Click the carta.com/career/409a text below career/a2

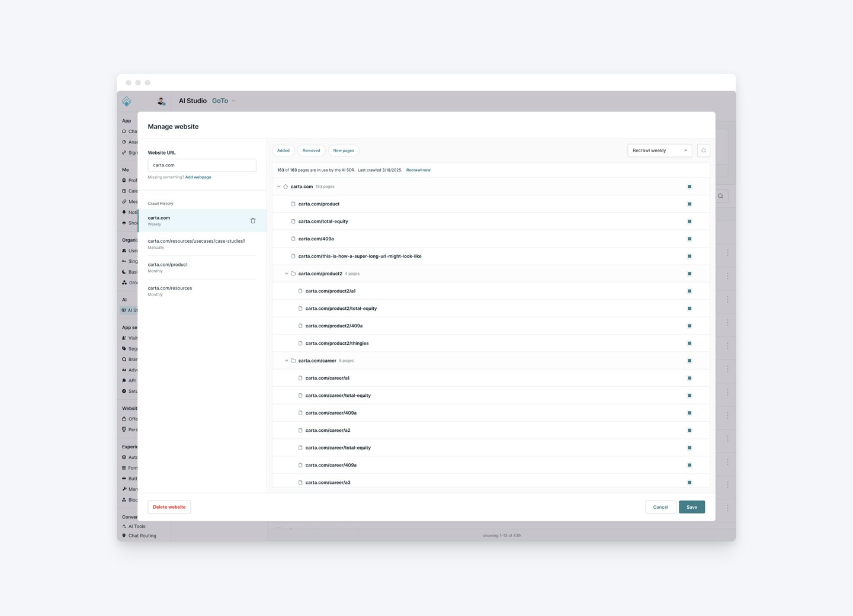(331, 465)
